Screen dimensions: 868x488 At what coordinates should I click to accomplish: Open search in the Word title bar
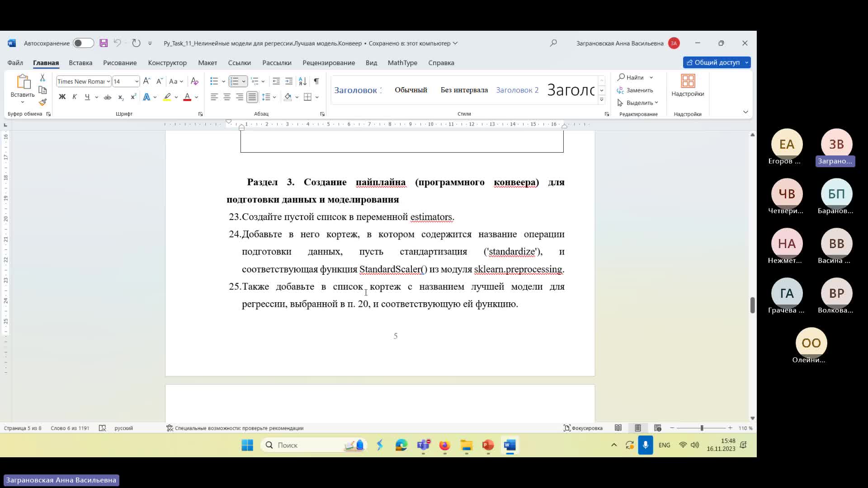tap(553, 43)
